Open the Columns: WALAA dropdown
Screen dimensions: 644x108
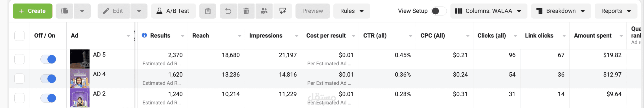(x=488, y=11)
